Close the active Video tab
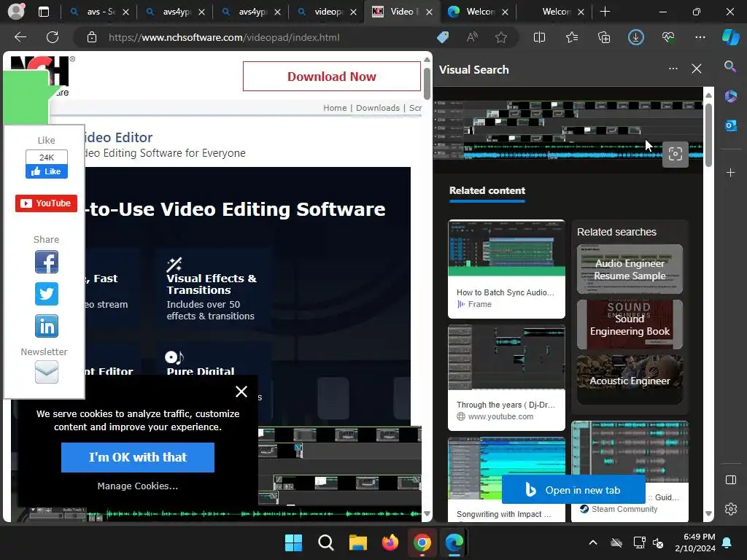The height and width of the screenshot is (560, 747). 429,12
